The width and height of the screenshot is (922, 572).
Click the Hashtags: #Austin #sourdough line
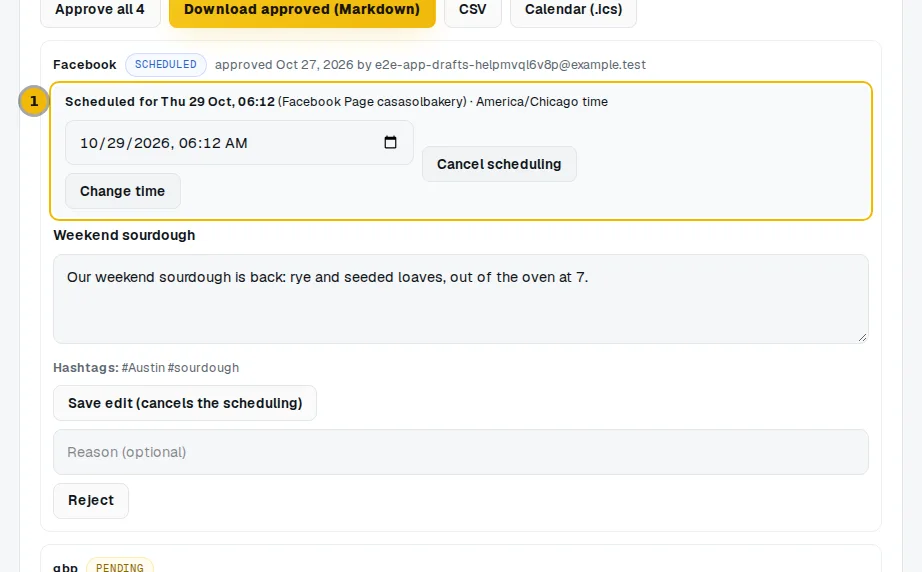tap(146, 368)
